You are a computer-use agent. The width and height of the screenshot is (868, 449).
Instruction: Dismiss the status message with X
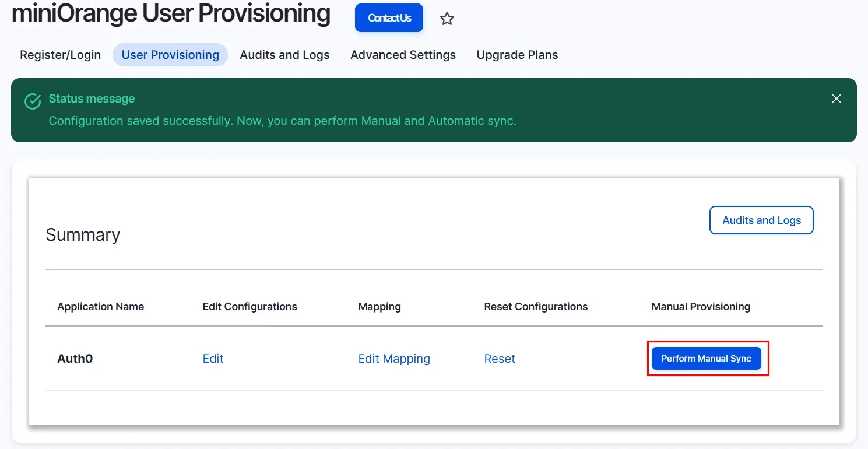pyautogui.click(x=837, y=99)
